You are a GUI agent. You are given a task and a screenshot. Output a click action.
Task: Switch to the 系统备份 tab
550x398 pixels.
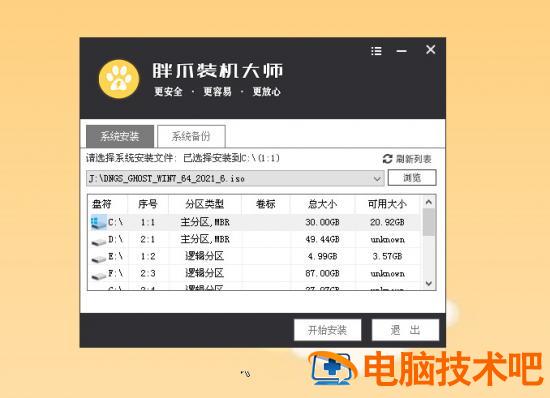pyautogui.click(x=191, y=136)
